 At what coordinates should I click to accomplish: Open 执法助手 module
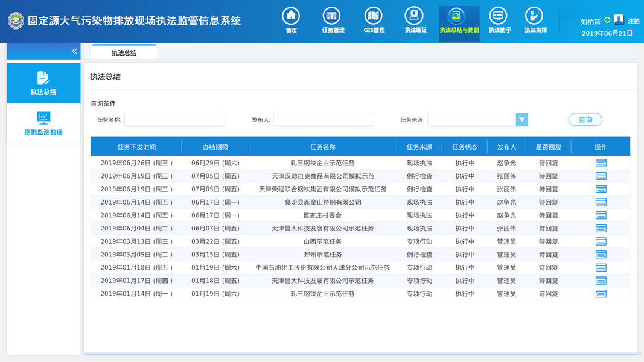pos(499,20)
